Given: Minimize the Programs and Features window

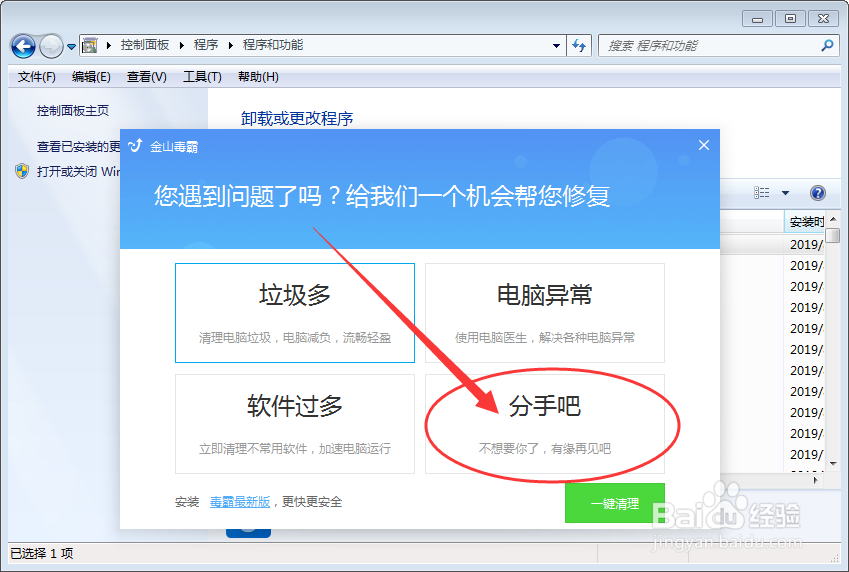Looking at the screenshot, I should pyautogui.click(x=757, y=19).
